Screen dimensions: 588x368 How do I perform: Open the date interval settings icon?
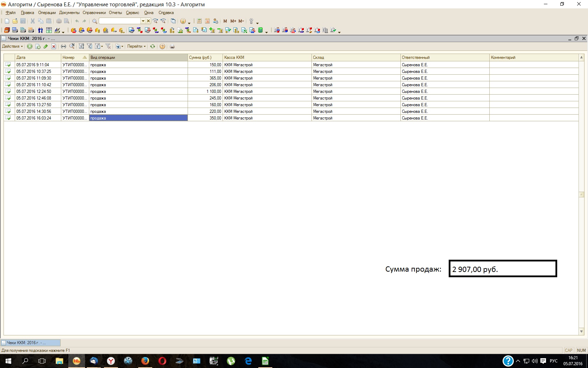(x=63, y=46)
